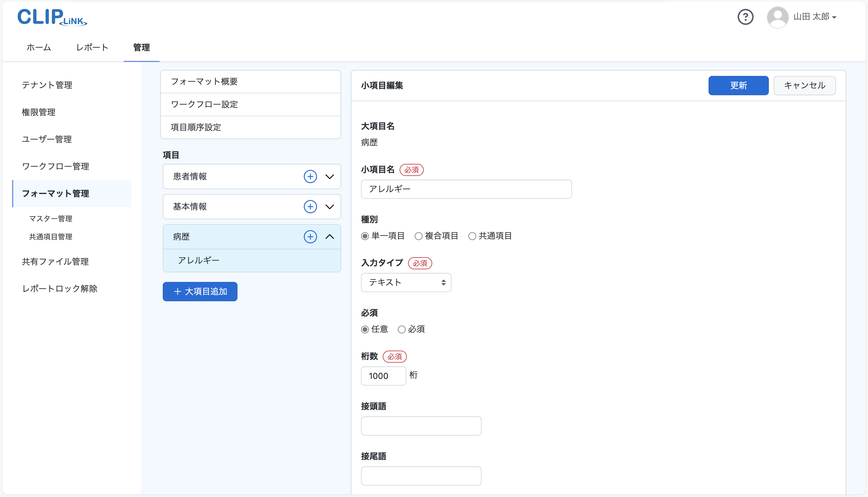Set requirement to 必須 radio option
This screenshot has width=868, height=497.
[401, 330]
